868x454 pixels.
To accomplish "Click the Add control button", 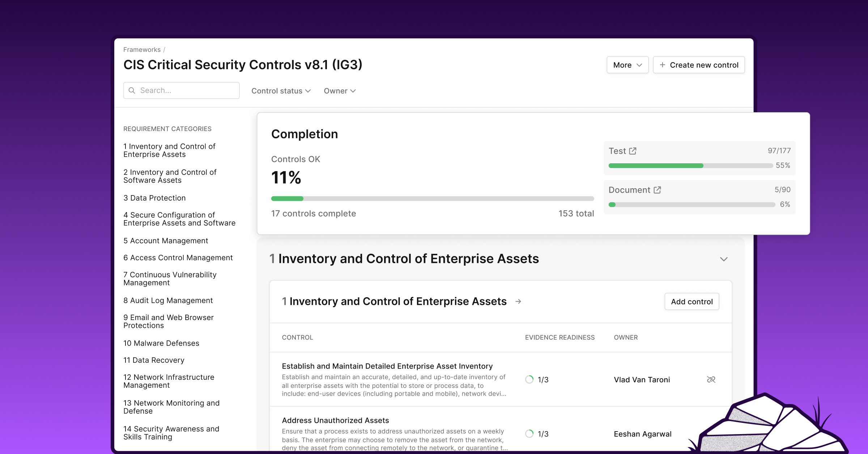I will pyautogui.click(x=691, y=301).
